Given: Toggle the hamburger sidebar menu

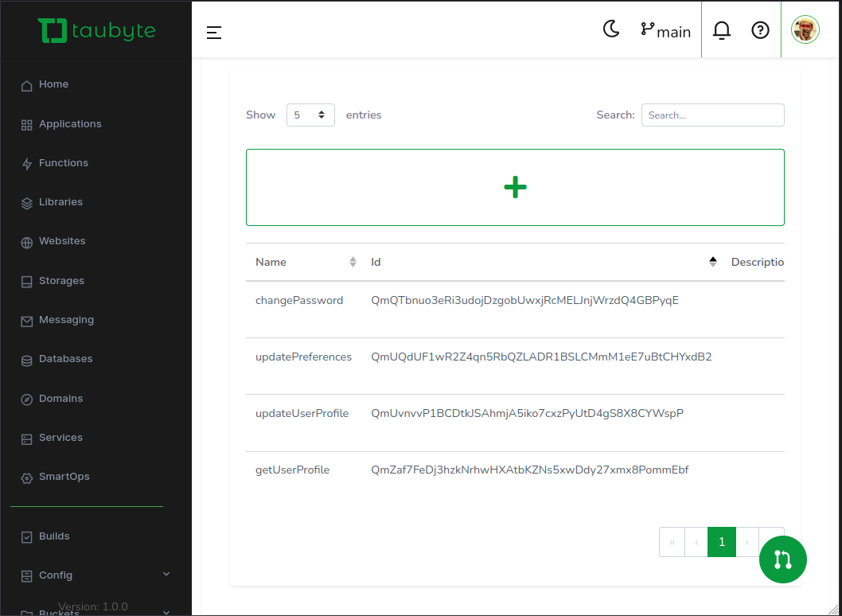Looking at the screenshot, I should coord(214,33).
